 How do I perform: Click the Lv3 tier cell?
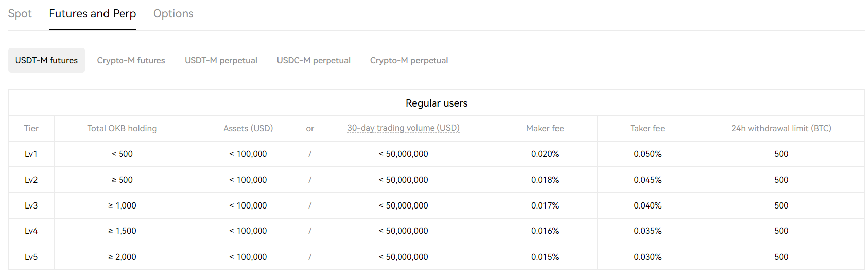pos(31,205)
